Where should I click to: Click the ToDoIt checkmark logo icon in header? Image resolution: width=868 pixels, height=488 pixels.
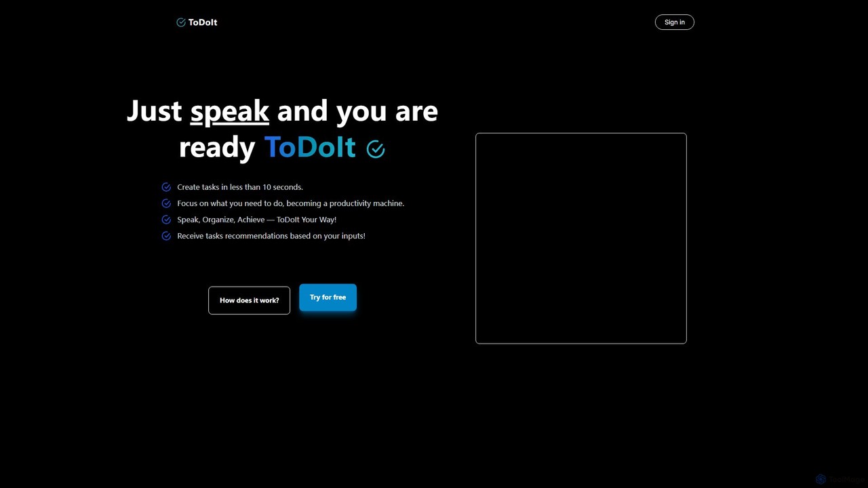(181, 22)
